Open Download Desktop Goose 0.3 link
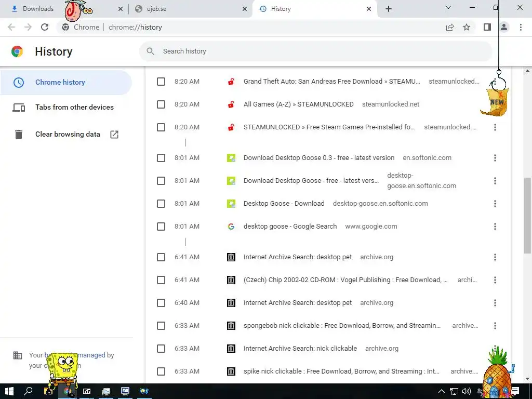The width and height of the screenshot is (532, 399). 319,158
